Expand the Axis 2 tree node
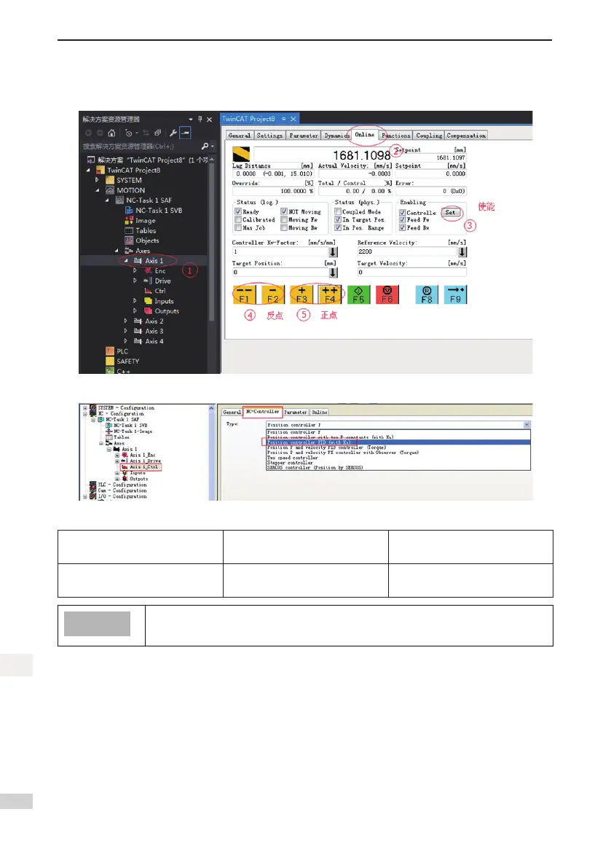The image size is (611, 868). click(x=126, y=321)
